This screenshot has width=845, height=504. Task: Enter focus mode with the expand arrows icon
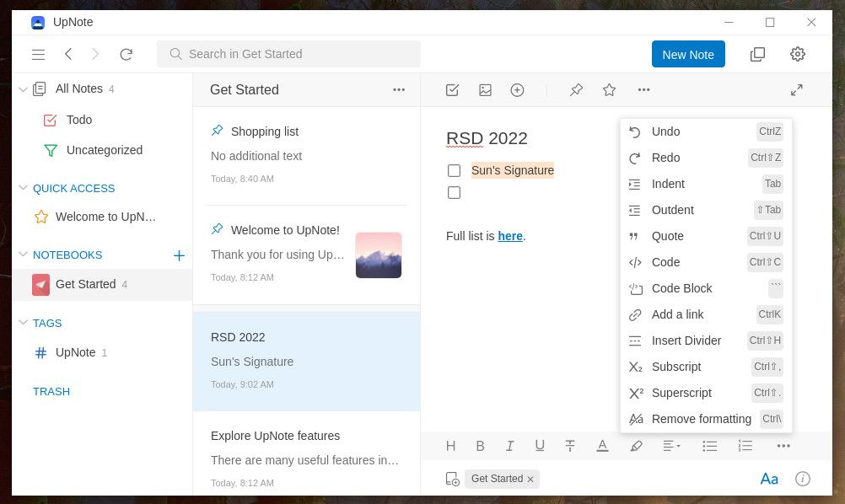(x=796, y=89)
